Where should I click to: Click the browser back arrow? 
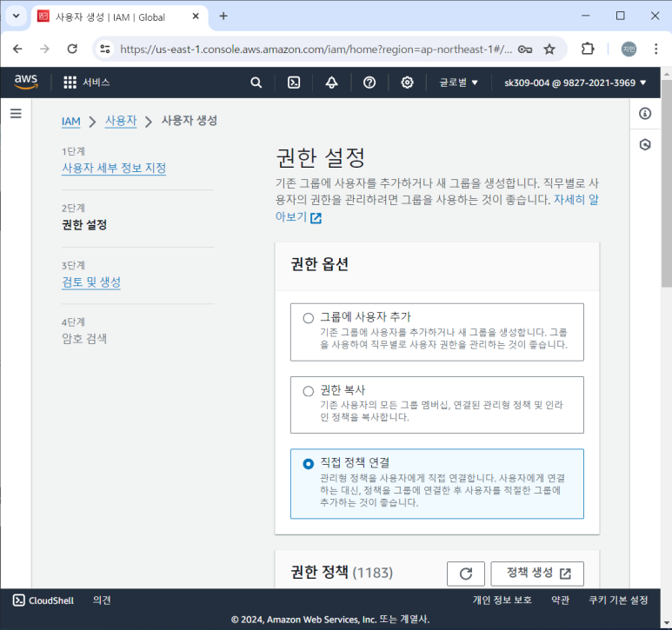[x=17, y=49]
